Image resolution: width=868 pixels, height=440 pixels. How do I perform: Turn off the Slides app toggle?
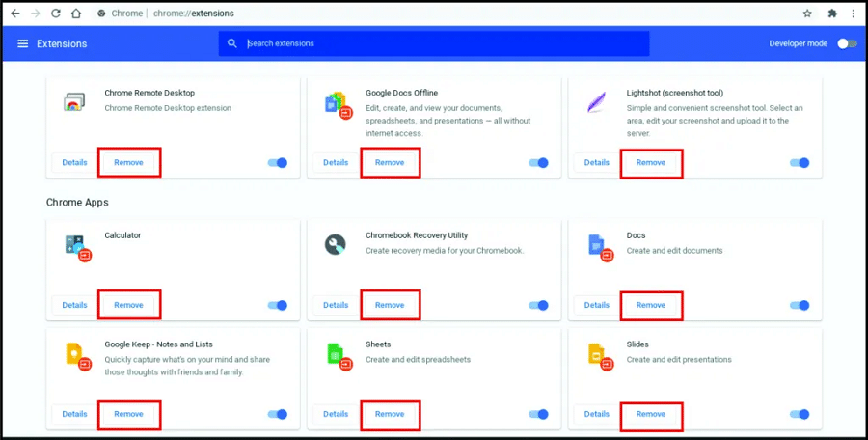pyautogui.click(x=800, y=414)
